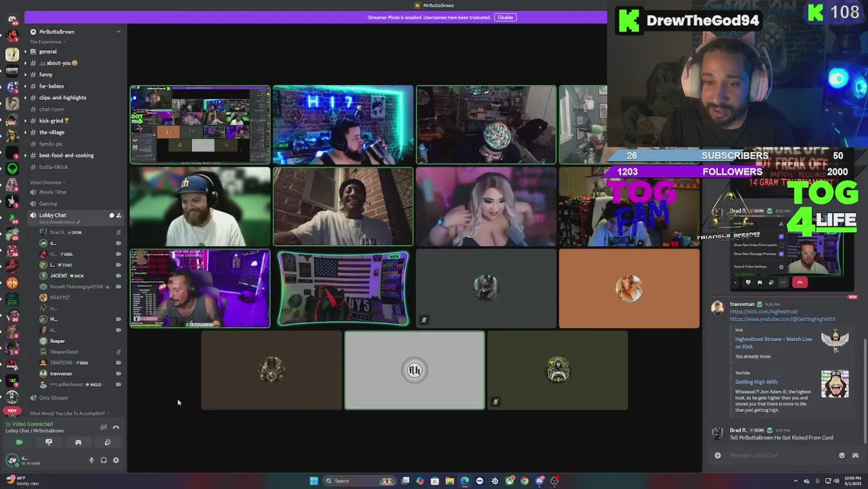Open emoji picker in Lobby Chat message bar

coord(842,456)
